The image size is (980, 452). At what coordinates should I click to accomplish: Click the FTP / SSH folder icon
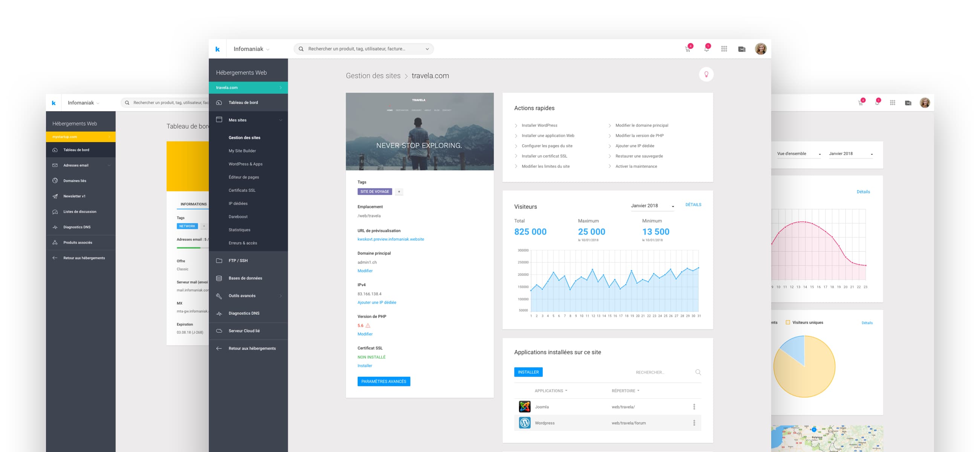pyautogui.click(x=219, y=261)
